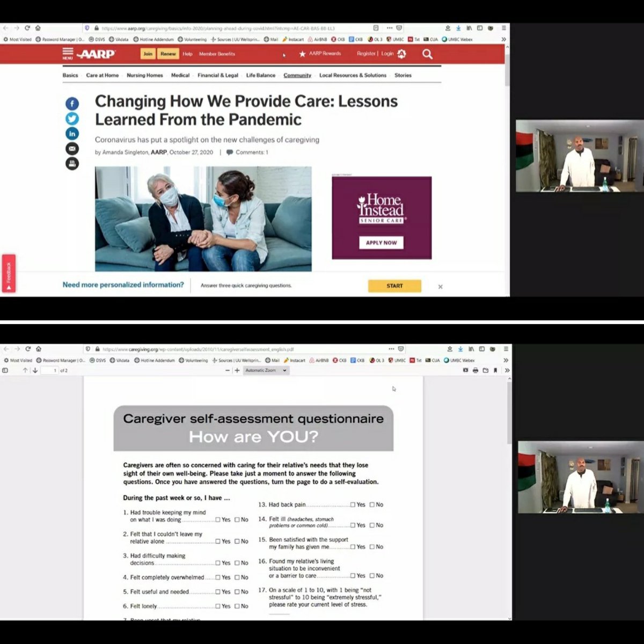Viewport: 644px width, 644px height.
Task: Print the AARP article using the printer share icon
Action: (72, 164)
